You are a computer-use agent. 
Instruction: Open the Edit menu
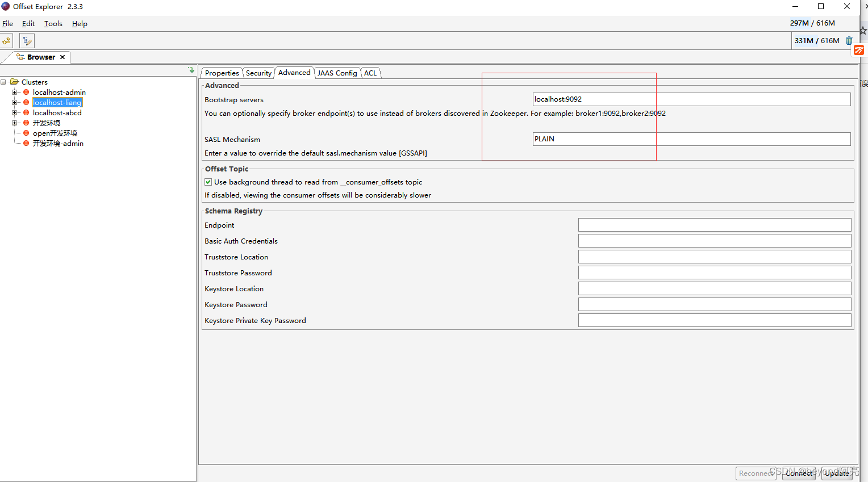28,23
